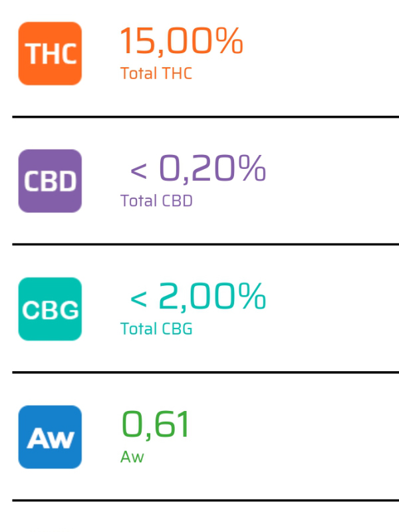Click the less-than sign before 0,20%

coord(139,171)
